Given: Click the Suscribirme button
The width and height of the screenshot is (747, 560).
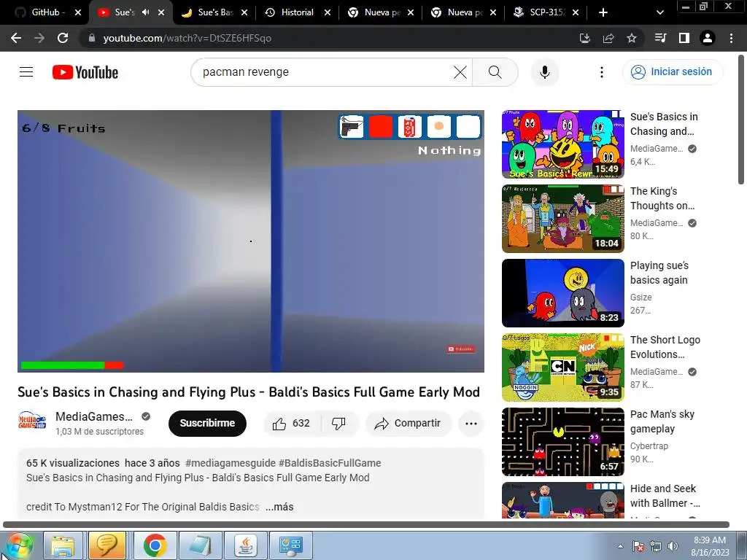Looking at the screenshot, I should click(x=207, y=424).
